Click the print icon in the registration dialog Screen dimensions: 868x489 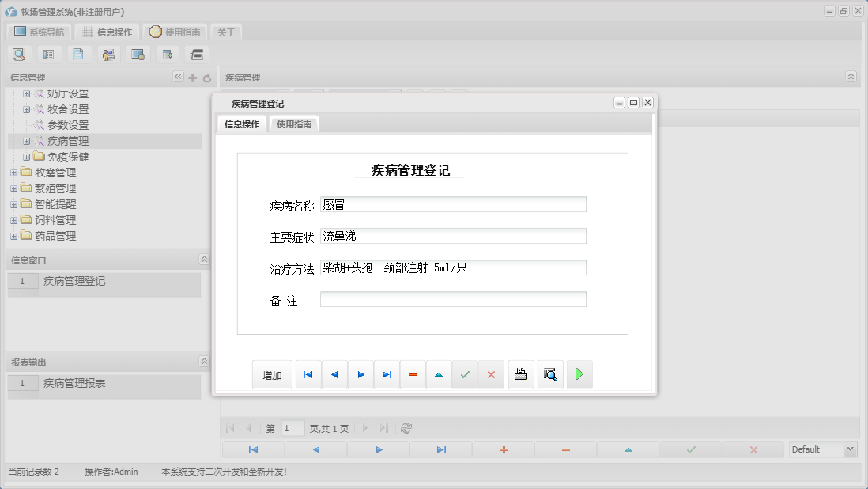(521, 373)
